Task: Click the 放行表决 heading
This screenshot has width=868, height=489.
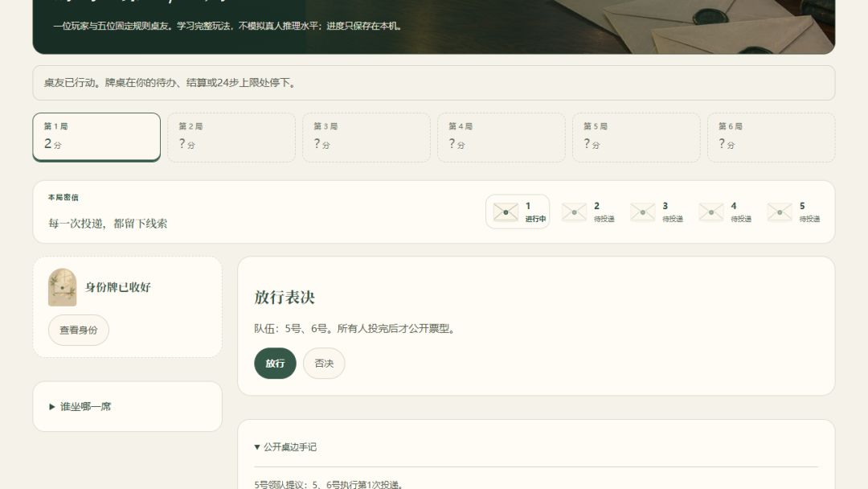Action: point(285,298)
